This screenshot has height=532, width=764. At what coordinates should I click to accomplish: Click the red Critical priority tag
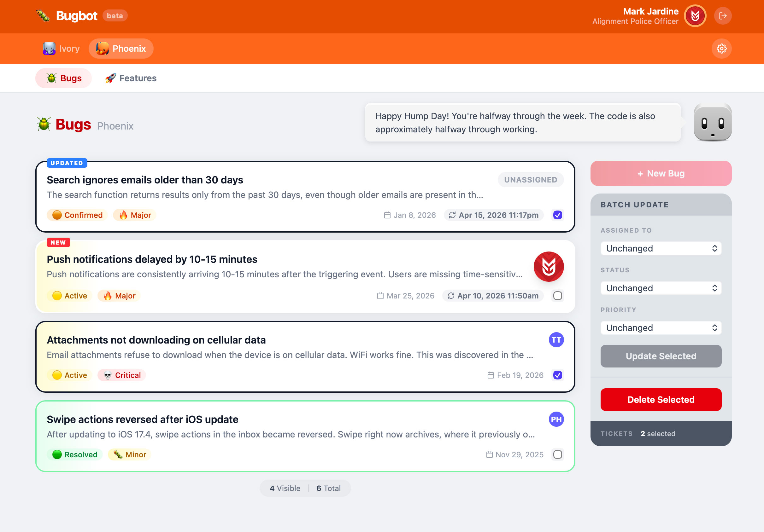point(122,375)
